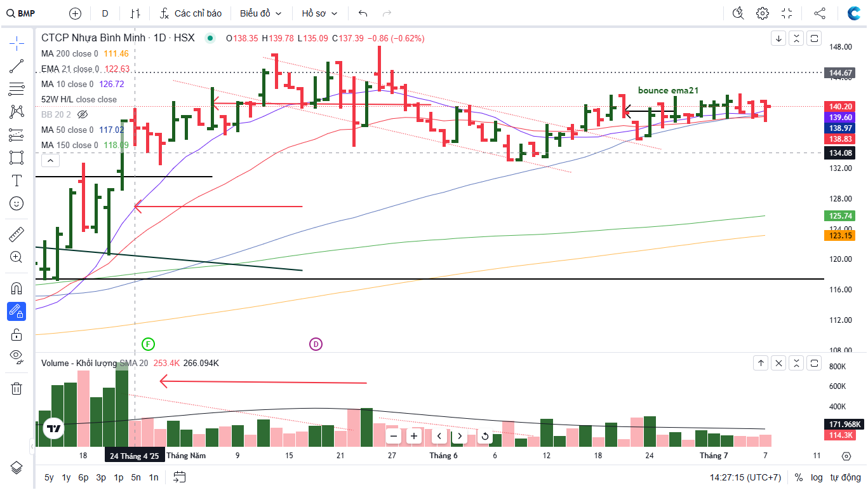Screen dimensions: 868x490
Task: Expand the Hồ sơ dropdown
Action: click(x=319, y=13)
